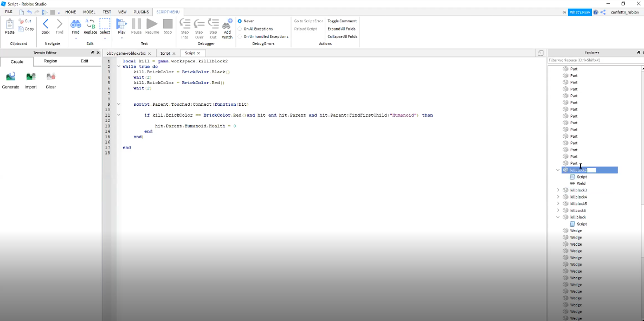Click the Find binoculars icon

point(75,24)
